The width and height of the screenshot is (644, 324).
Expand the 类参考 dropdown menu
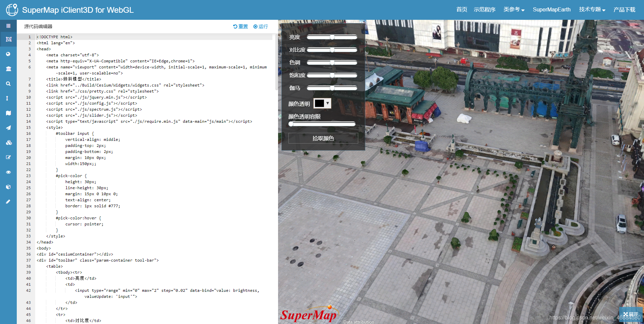click(514, 9)
